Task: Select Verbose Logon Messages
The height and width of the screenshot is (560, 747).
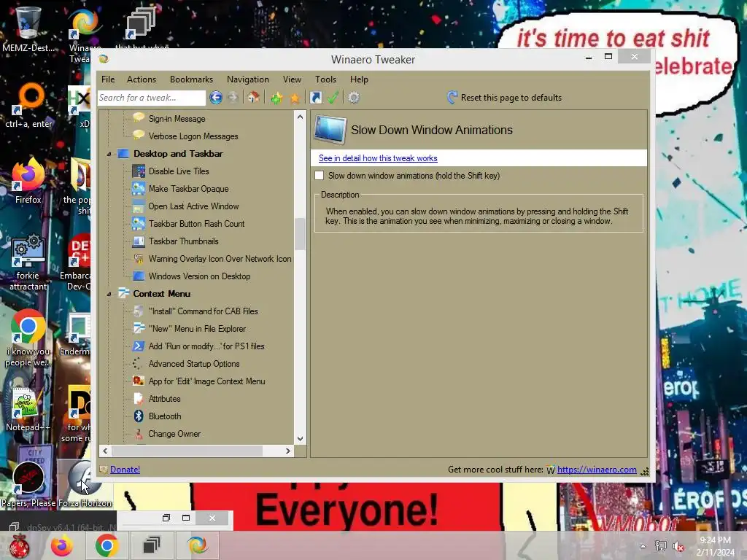Action: coord(193,136)
